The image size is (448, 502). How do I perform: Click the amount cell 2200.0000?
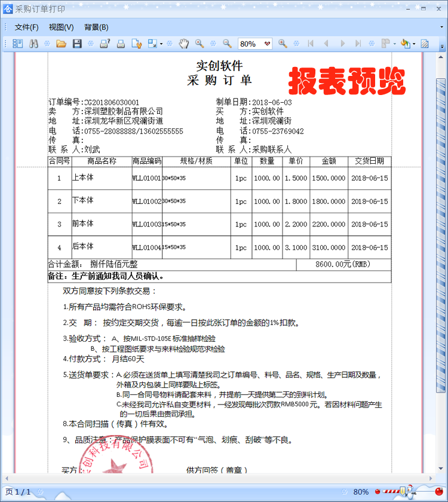pyautogui.click(x=329, y=225)
